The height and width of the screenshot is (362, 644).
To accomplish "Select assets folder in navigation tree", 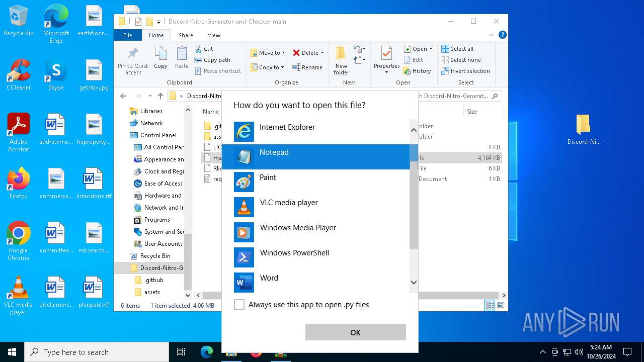I will click(x=152, y=292).
